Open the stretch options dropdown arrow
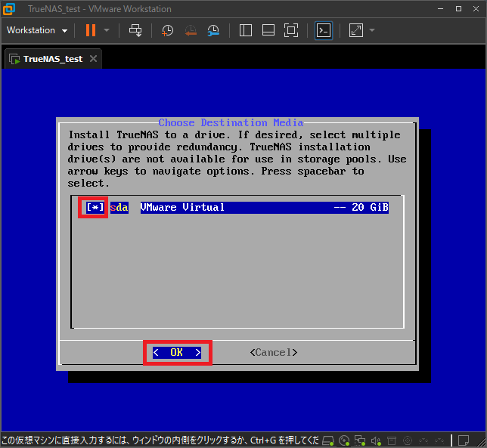The image size is (487, 448). coord(372,30)
